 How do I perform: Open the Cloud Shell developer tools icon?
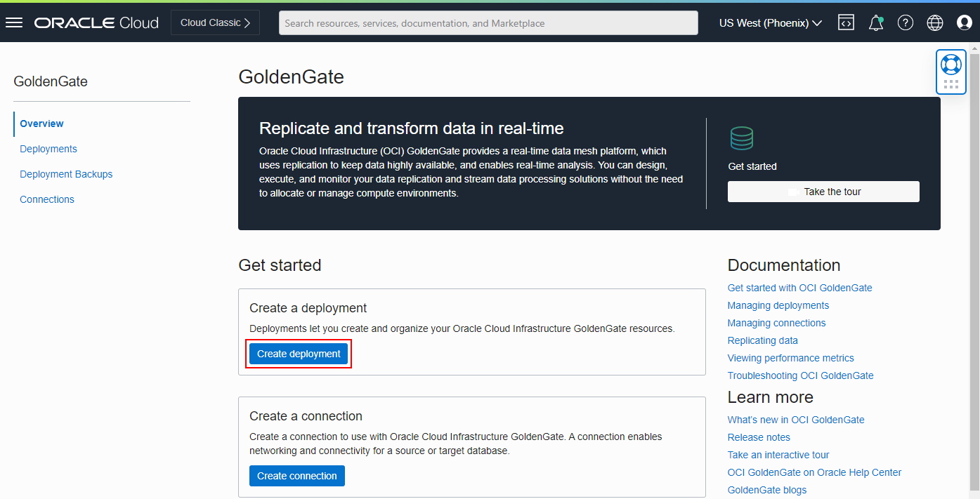pos(846,22)
